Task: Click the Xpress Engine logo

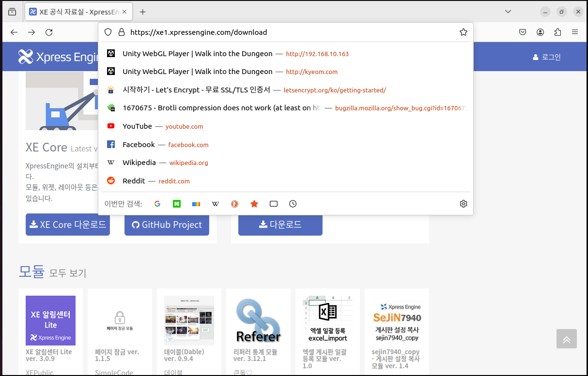Action: click(x=58, y=57)
